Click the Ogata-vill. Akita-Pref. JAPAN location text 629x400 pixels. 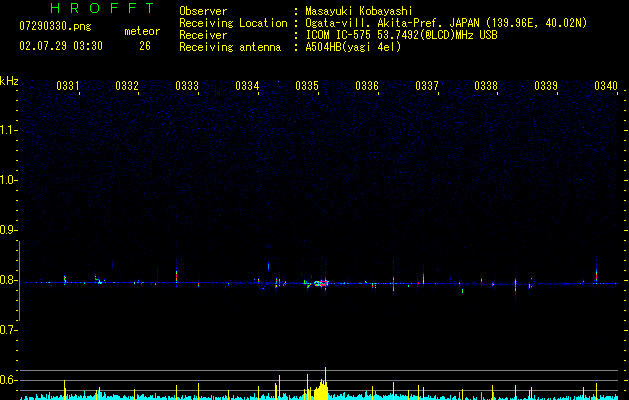[x=446, y=23]
